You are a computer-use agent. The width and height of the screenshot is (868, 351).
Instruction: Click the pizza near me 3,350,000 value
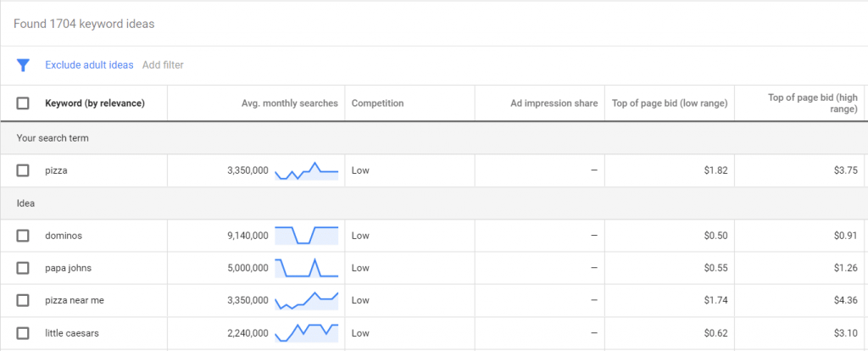(x=248, y=301)
